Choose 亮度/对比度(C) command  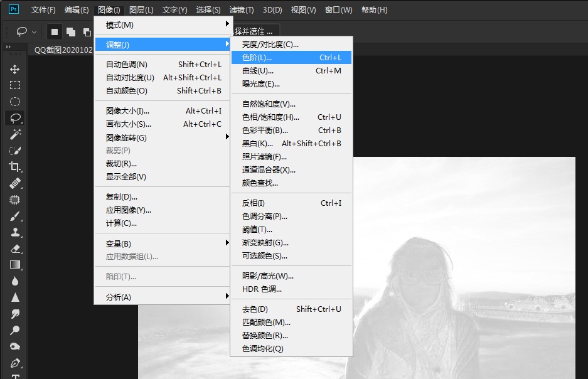point(291,44)
